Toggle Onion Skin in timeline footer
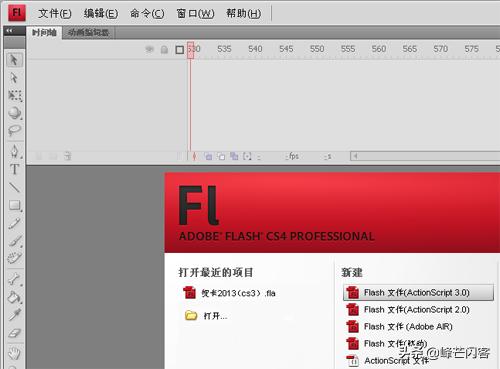Screen dimensions: 500x369 click(208, 156)
